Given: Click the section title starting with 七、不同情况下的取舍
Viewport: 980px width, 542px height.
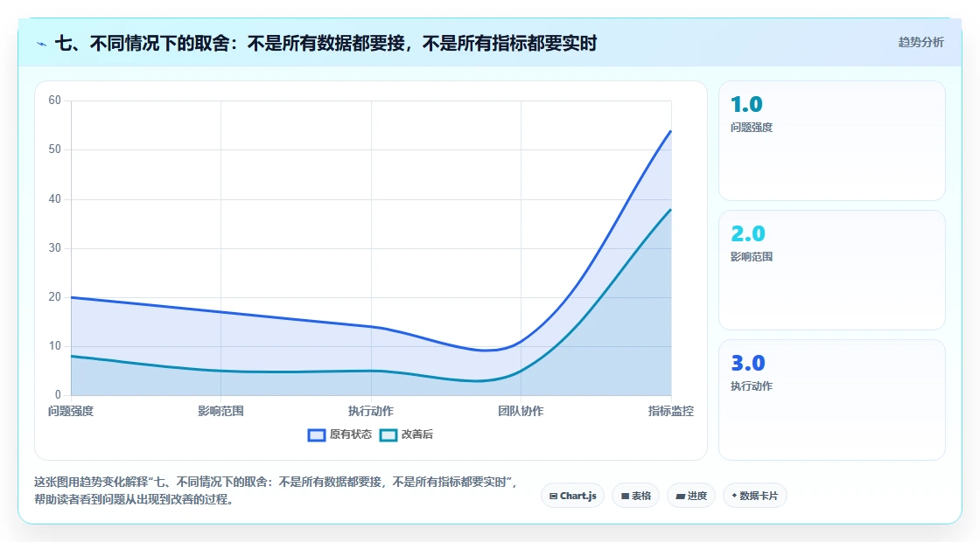Looking at the screenshot, I should pos(325,43).
